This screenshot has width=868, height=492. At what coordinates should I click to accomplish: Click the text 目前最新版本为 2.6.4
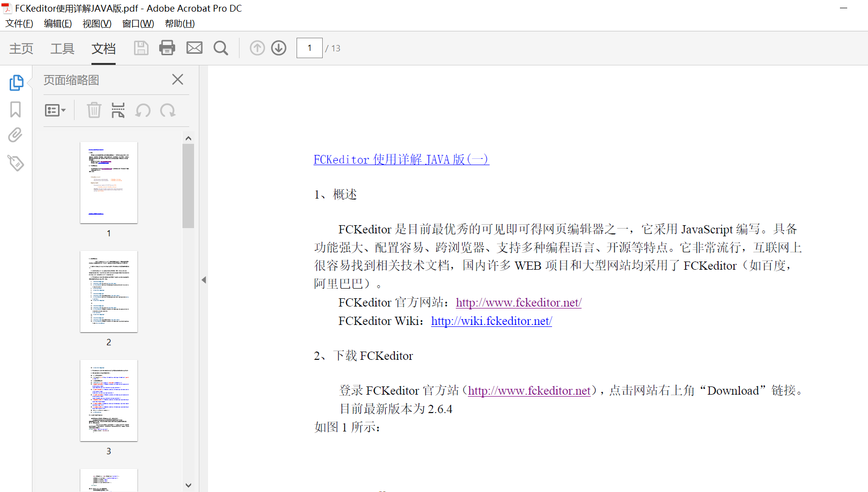[396, 409]
